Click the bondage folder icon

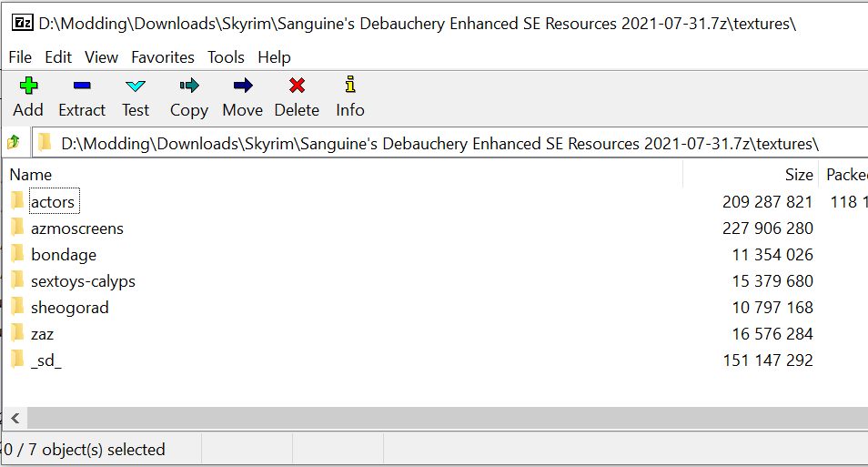[x=17, y=254]
